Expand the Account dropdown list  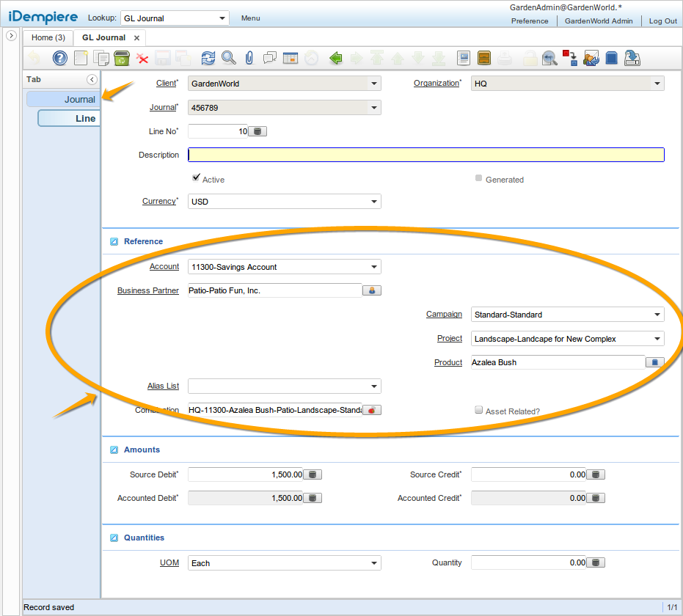coord(373,267)
